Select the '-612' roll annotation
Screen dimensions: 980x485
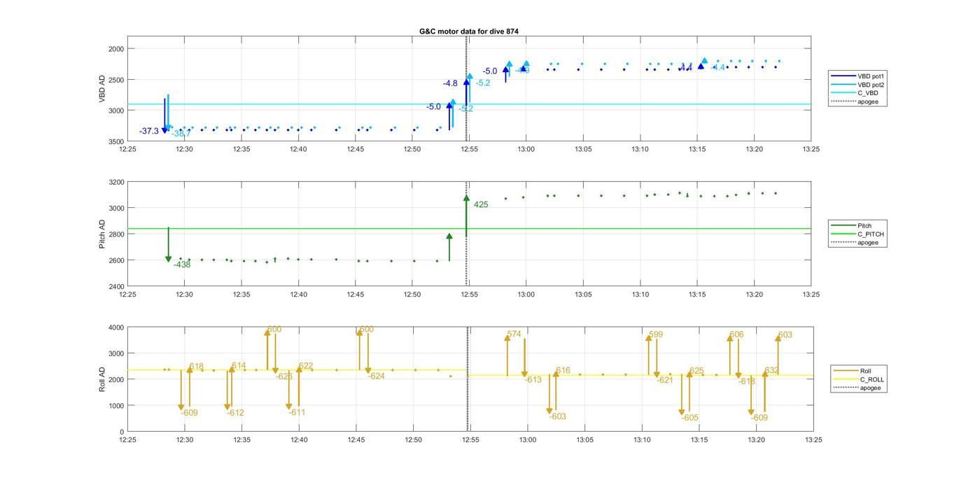click(x=235, y=413)
